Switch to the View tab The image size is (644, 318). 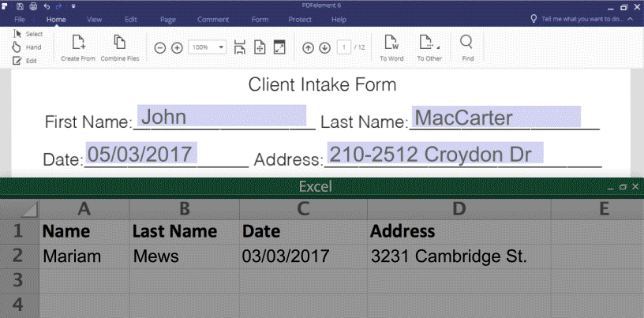95,19
